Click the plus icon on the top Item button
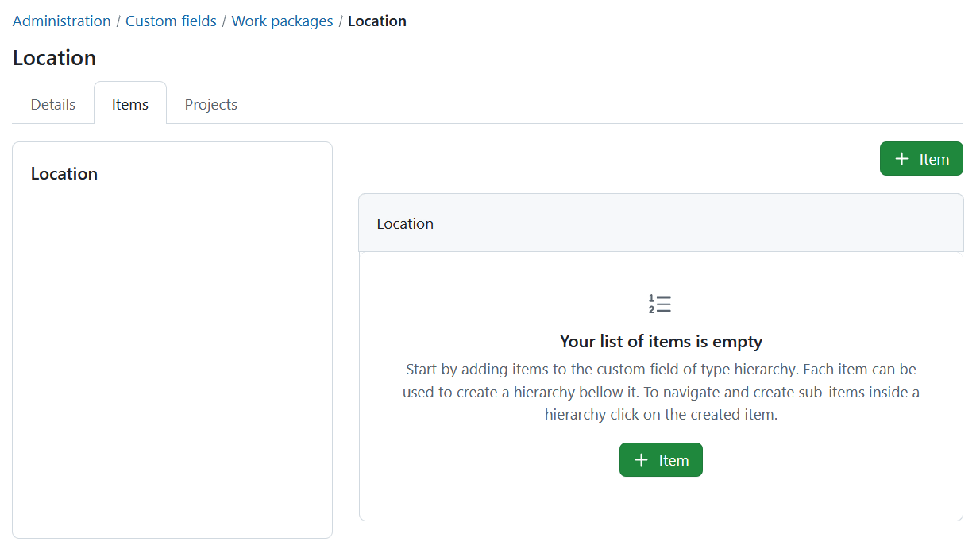980x542 pixels. tap(901, 158)
